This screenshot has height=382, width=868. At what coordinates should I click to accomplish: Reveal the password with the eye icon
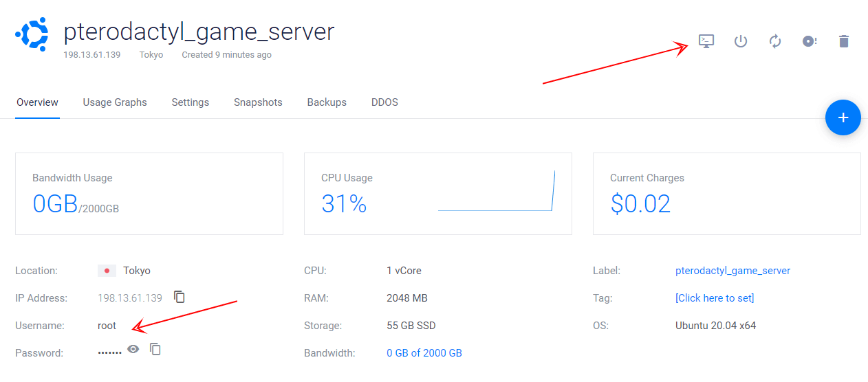click(133, 350)
